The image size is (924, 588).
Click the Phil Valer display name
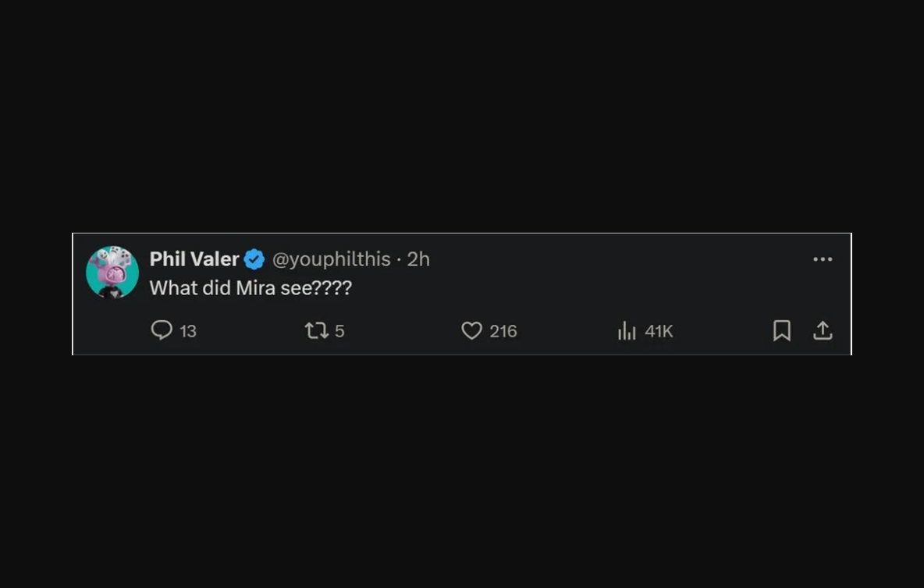coord(194,259)
